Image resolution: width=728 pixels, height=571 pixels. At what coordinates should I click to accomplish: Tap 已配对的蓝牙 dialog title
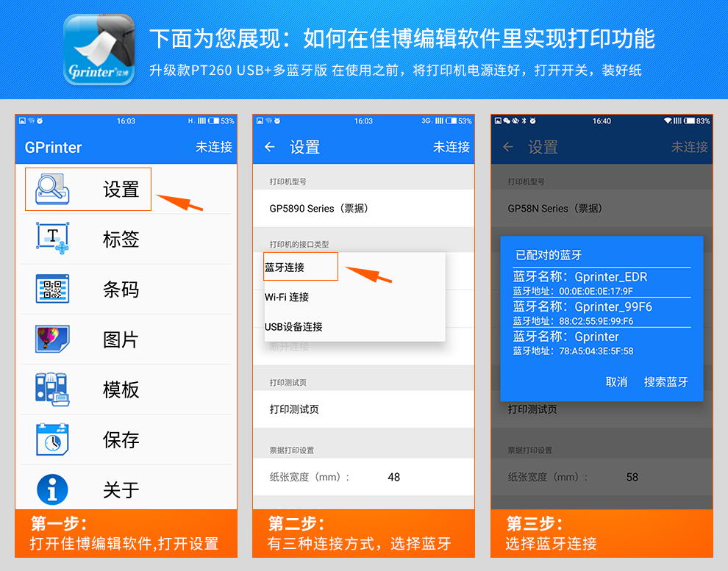(x=549, y=255)
